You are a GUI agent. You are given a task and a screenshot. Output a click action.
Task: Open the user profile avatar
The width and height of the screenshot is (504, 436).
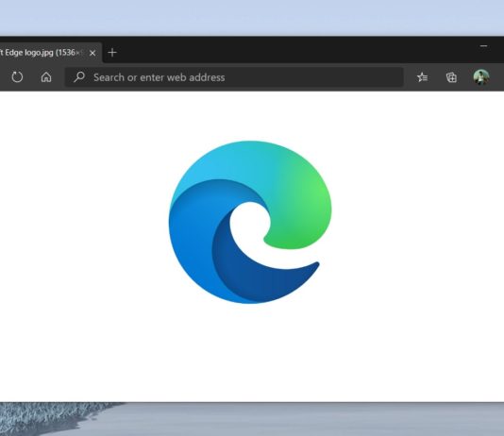(481, 77)
